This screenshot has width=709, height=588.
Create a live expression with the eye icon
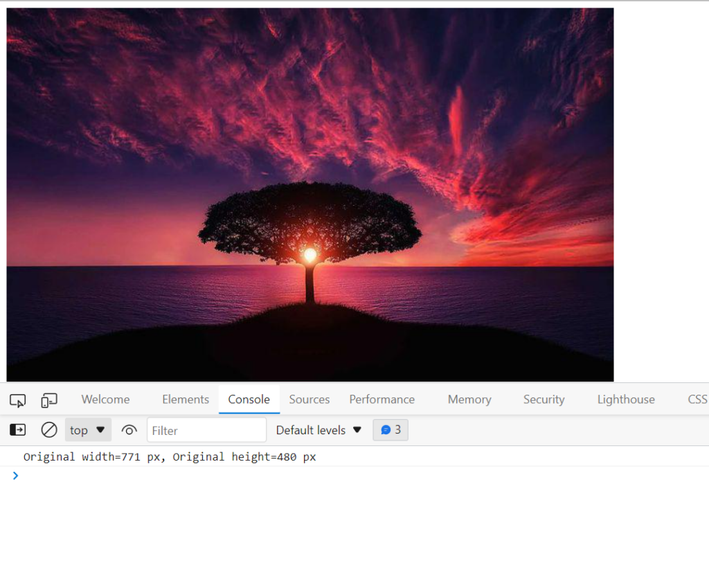(x=129, y=429)
